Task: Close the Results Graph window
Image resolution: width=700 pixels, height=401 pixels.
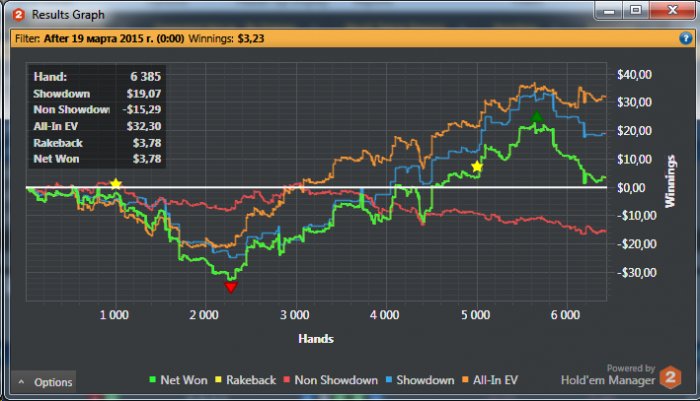Action: (672, 10)
